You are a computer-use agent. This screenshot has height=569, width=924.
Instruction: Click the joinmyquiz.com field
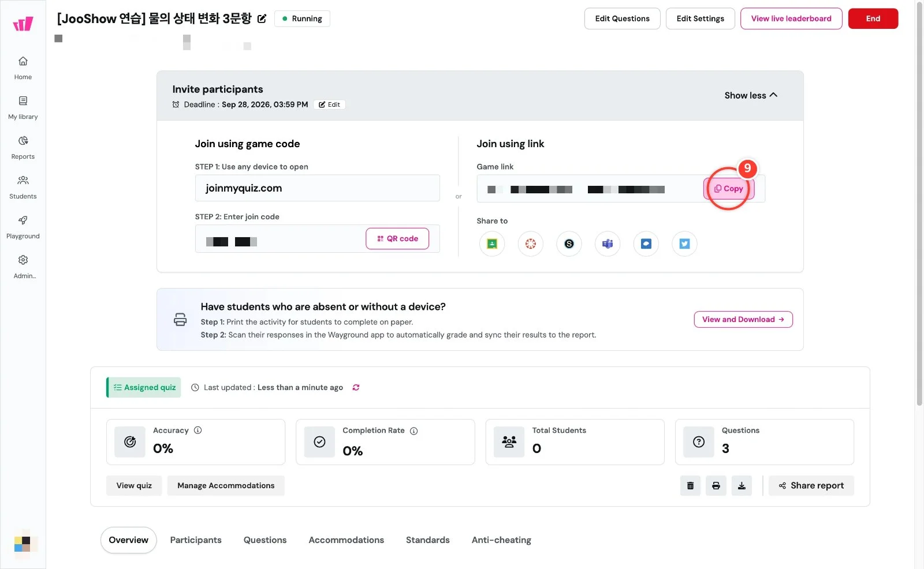[x=318, y=188]
